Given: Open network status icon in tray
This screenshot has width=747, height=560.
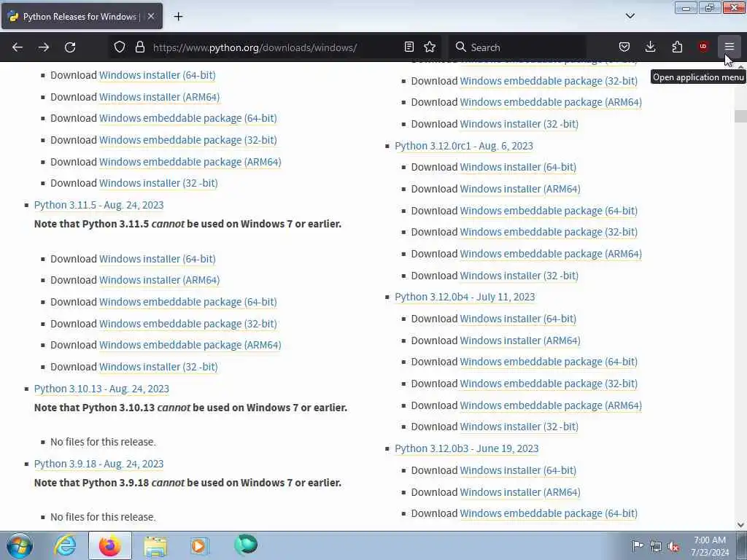Looking at the screenshot, I should point(656,547).
